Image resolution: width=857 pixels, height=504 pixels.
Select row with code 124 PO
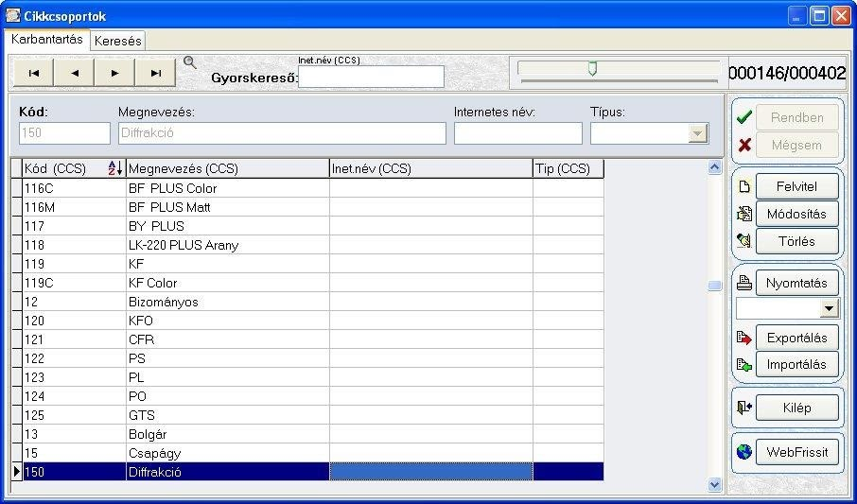click(313, 396)
